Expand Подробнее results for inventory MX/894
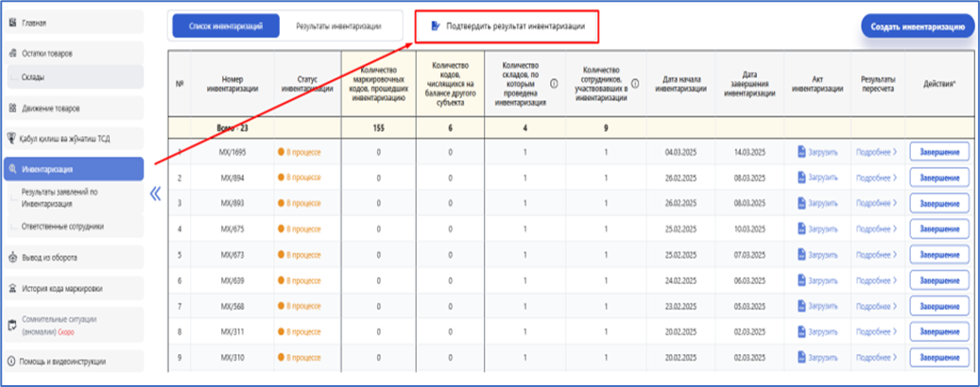Viewport: 980px width, 387px height. [874, 177]
